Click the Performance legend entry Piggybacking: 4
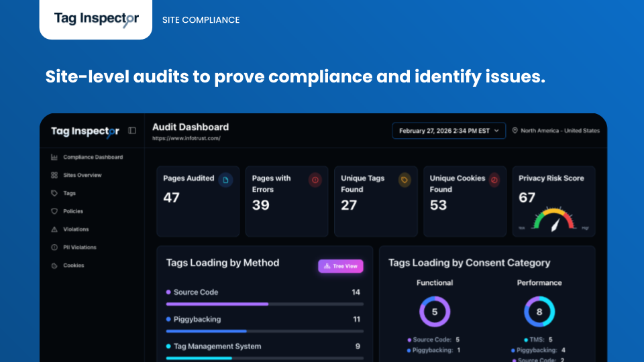 click(538, 351)
